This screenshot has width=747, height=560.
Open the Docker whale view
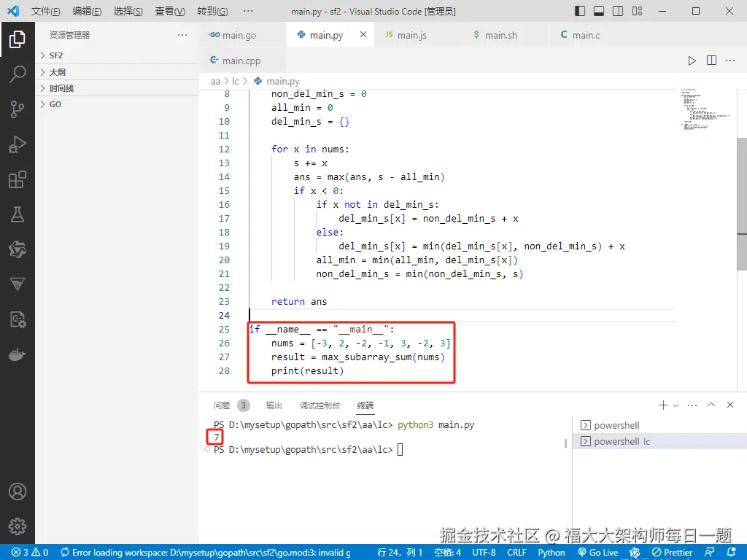[x=18, y=355]
